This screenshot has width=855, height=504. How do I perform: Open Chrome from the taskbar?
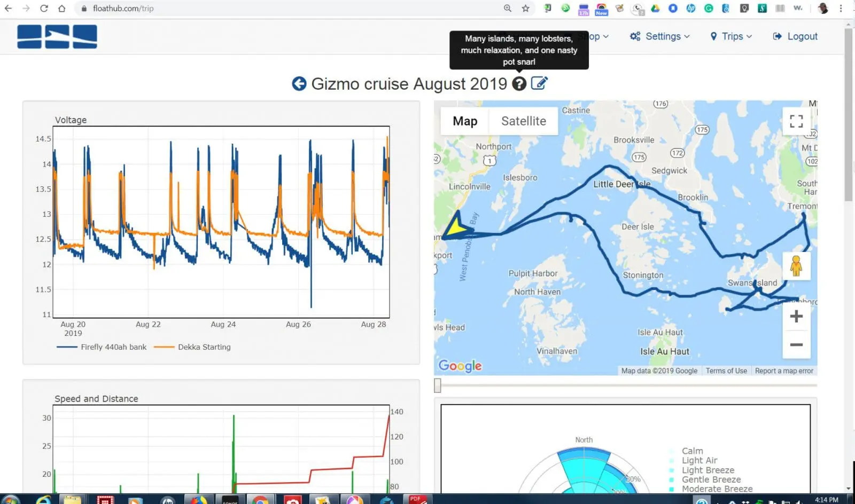pos(260,500)
